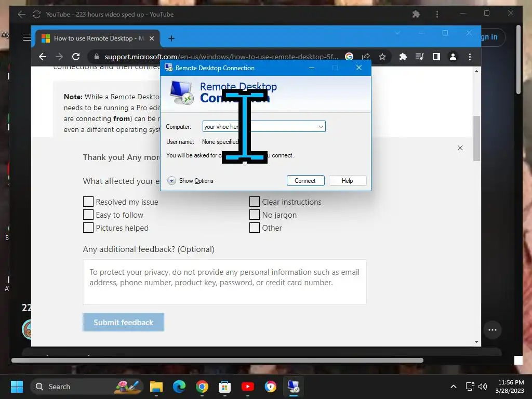Click the round three-dots button on YouTube page
Screen dimensions: 532x399
[493, 330]
